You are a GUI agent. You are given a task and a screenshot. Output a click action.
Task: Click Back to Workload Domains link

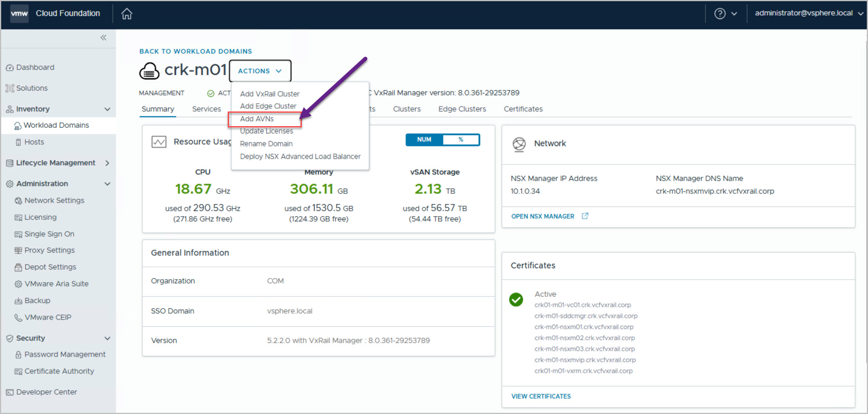tap(195, 51)
